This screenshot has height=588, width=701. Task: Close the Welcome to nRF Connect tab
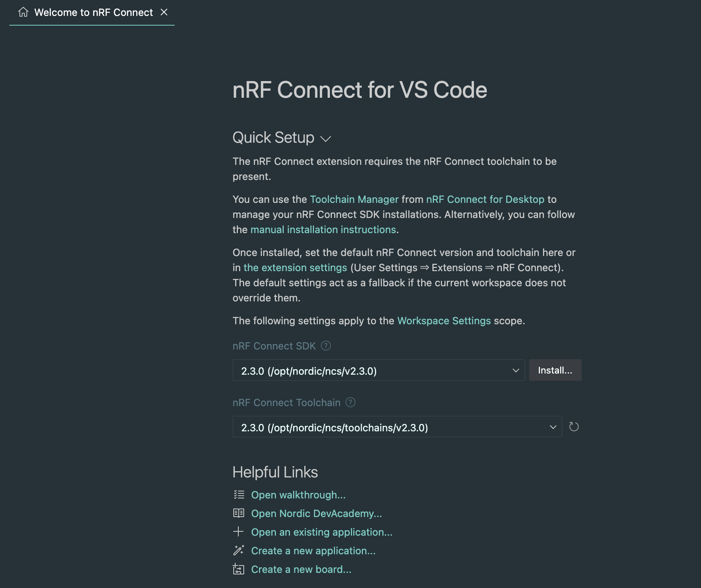(x=164, y=12)
